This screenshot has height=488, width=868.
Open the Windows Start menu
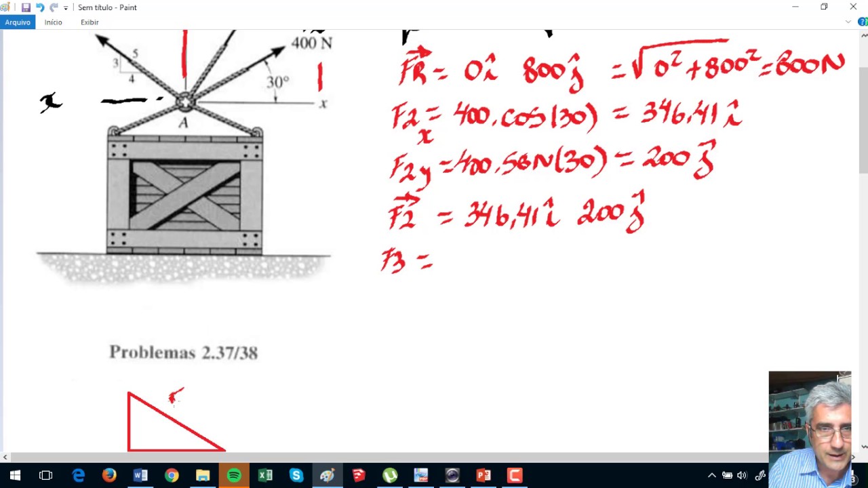pyautogui.click(x=15, y=475)
